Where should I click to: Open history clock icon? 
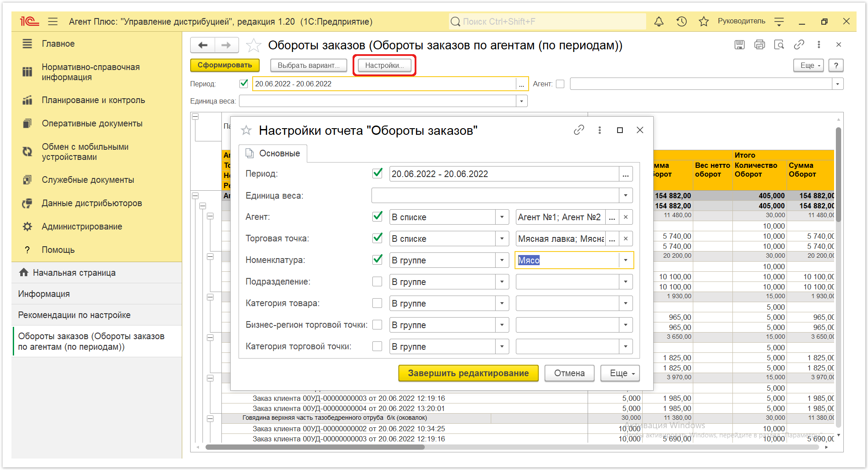click(681, 21)
